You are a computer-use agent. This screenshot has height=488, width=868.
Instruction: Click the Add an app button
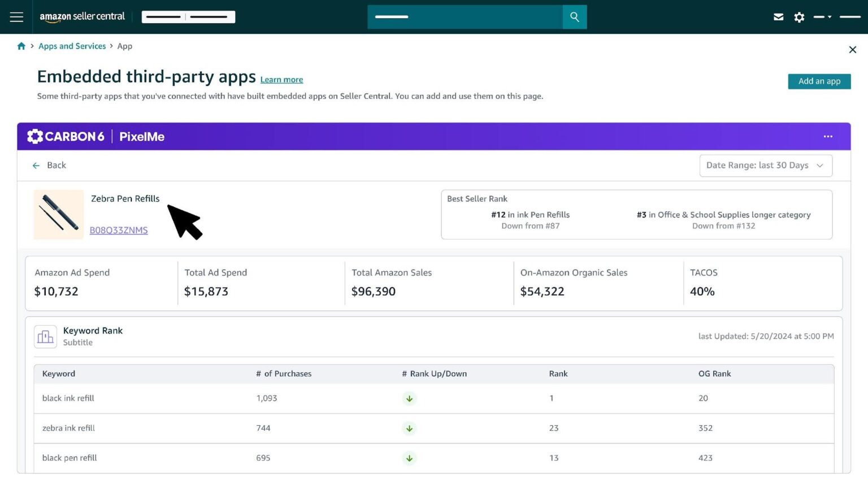(819, 81)
